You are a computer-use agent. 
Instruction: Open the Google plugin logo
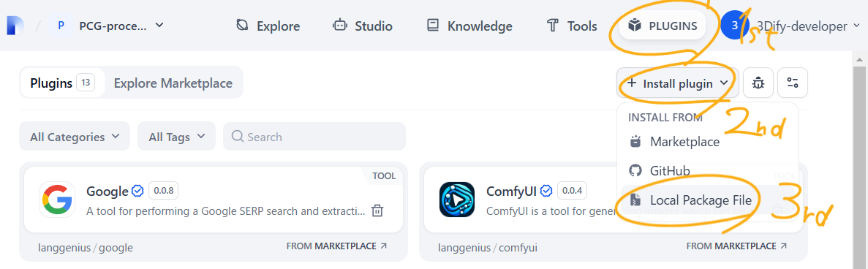pyautogui.click(x=57, y=200)
